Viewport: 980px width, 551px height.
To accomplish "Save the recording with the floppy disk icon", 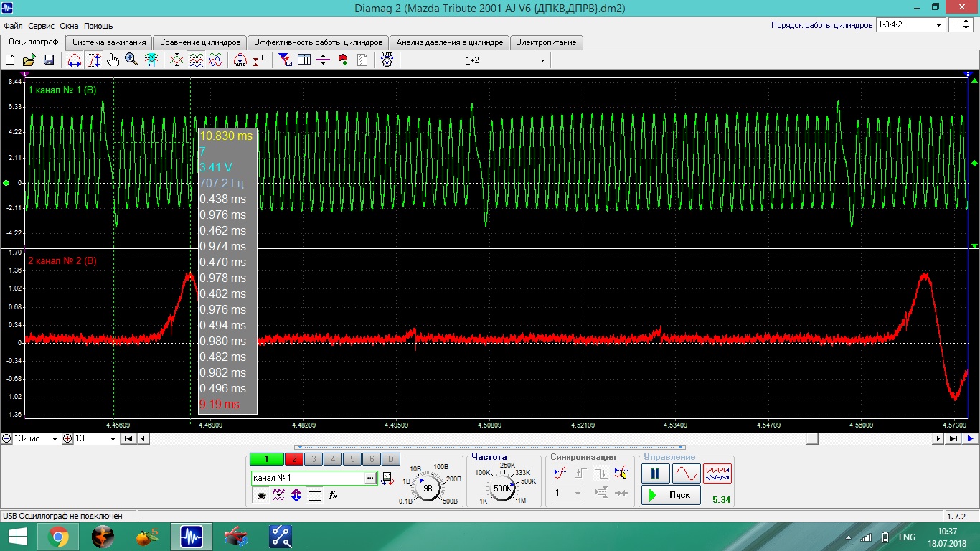I will pyautogui.click(x=48, y=60).
